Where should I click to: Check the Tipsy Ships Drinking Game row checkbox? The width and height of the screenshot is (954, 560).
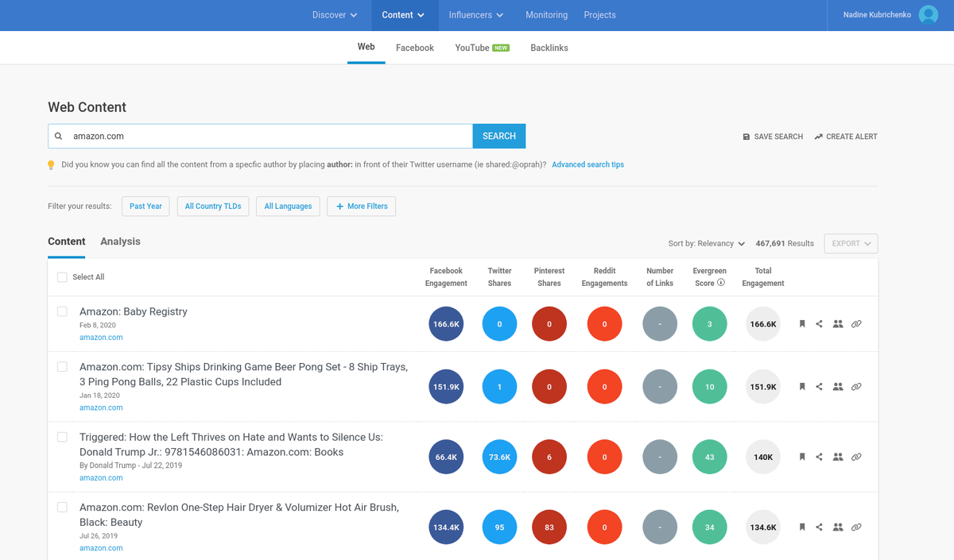click(62, 367)
